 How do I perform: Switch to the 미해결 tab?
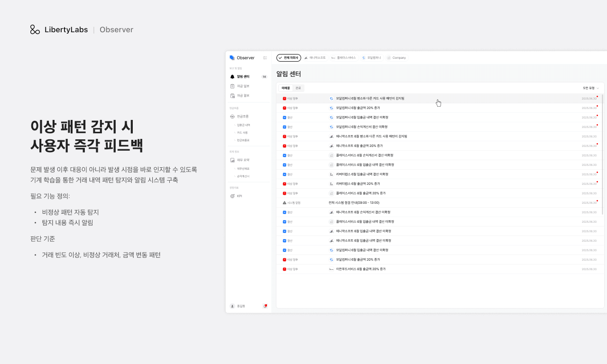tap(285, 88)
